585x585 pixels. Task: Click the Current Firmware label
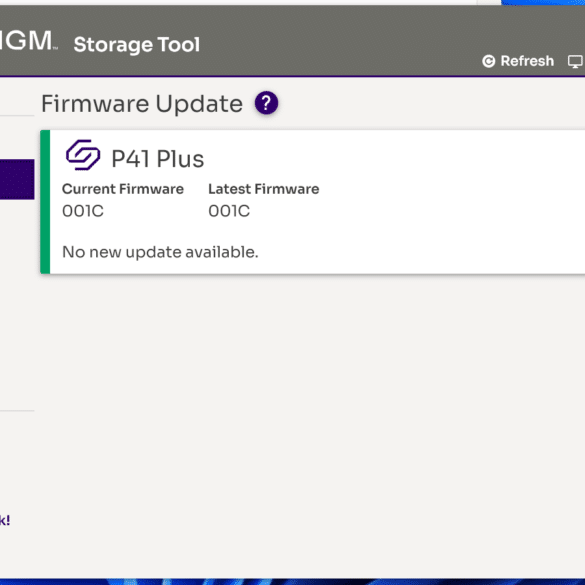click(x=123, y=189)
